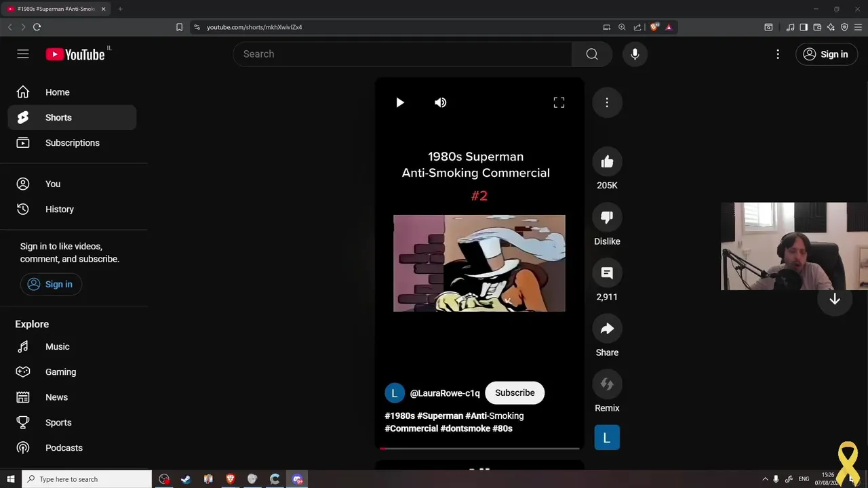Image resolution: width=868 pixels, height=488 pixels.
Task: Explore Sports category
Action: (x=73, y=422)
